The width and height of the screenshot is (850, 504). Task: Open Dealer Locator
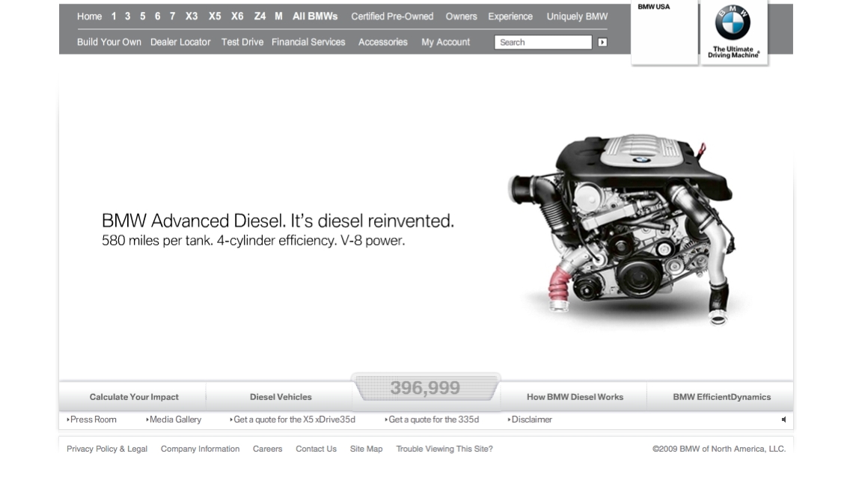pyautogui.click(x=180, y=42)
